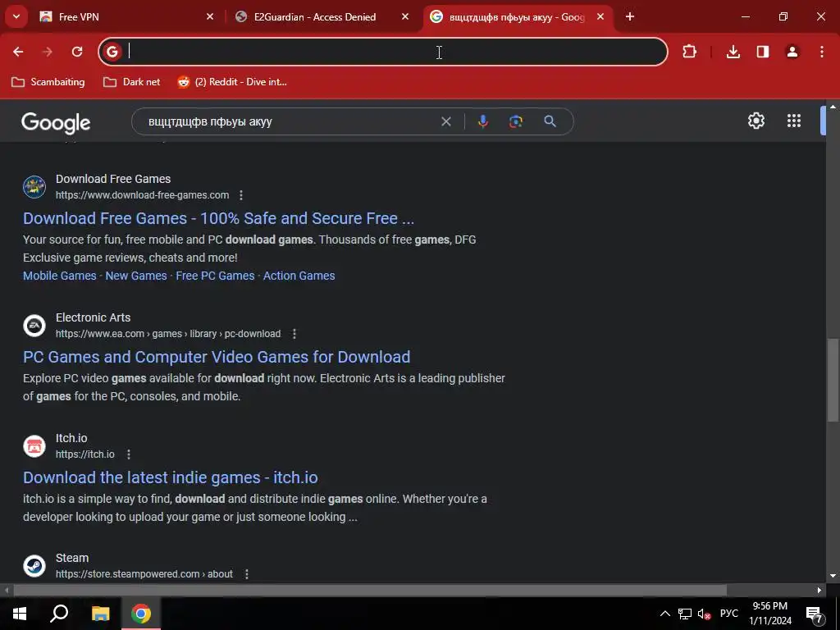Click the Electronic Arts site favicon
The height and width of the screenshot is (630, 840).
click(x=34, y=325)
